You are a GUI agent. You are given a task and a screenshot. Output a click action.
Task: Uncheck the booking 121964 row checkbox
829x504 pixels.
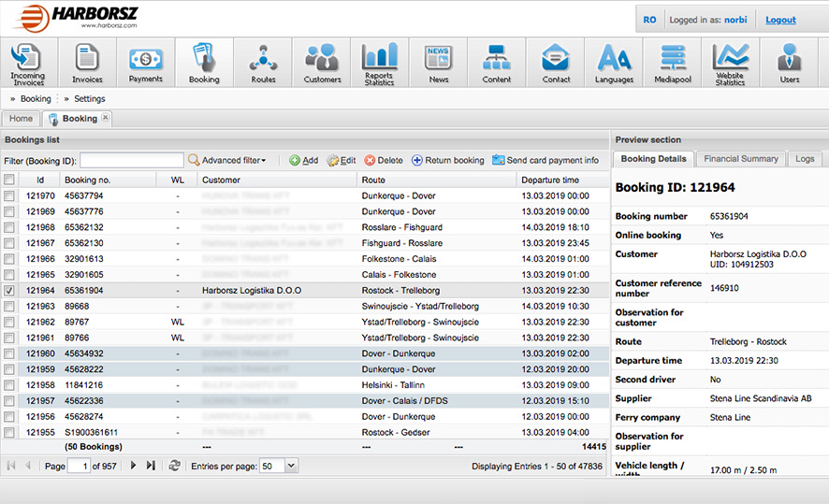tap(9, 291)
